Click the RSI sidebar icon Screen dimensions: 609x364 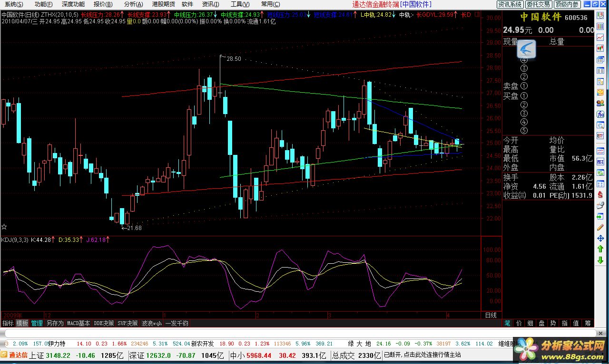(x=600, y=163)
